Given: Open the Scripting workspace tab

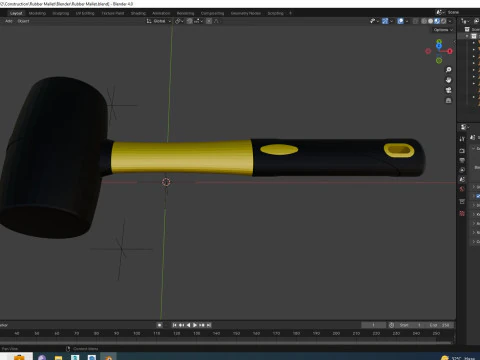Looking at the screenshot, I should click(x=275, y=13).
